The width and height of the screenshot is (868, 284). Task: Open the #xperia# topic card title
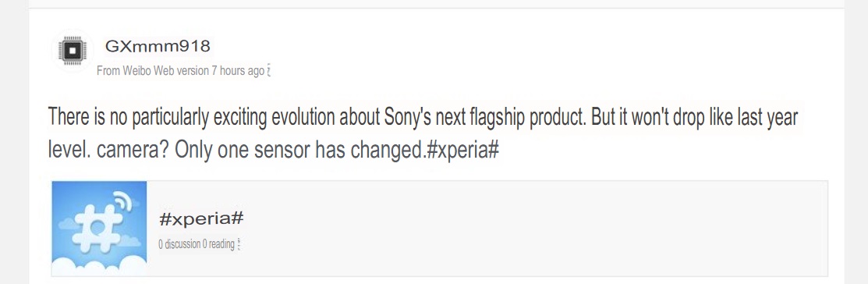click(x=201, y=218)
